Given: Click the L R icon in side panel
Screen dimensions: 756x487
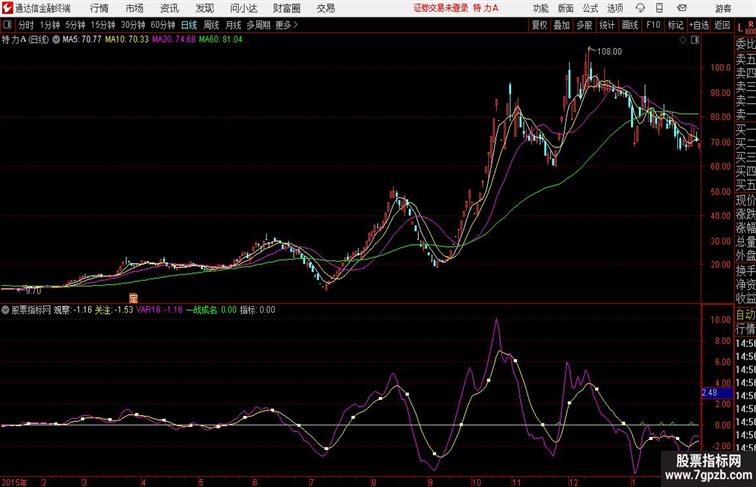Looking at the screenshot, I should 746,27.
